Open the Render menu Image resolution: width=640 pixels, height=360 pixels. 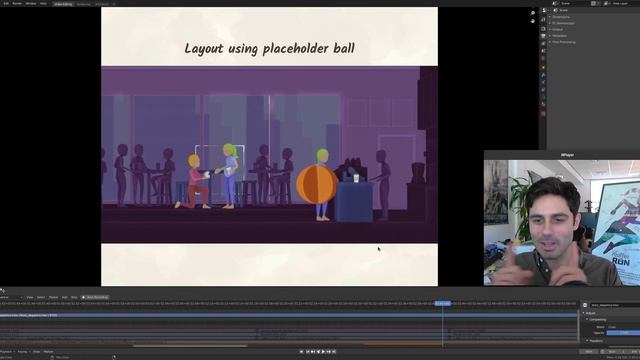[17, 3]
